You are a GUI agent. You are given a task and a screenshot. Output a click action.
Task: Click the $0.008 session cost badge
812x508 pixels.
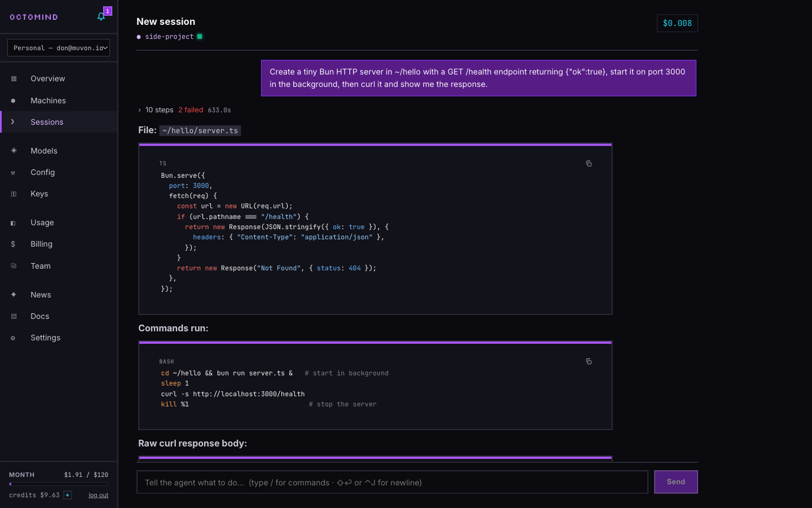click(677, 23)
